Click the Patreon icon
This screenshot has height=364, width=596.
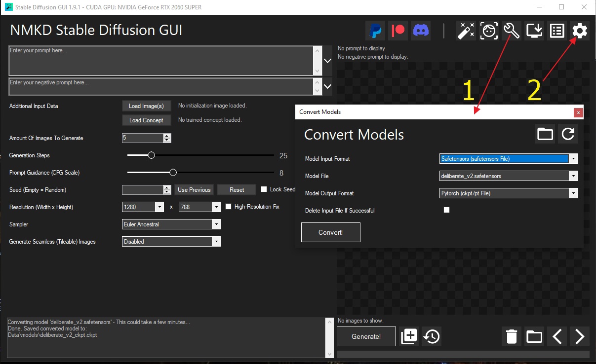pos(398,31)
